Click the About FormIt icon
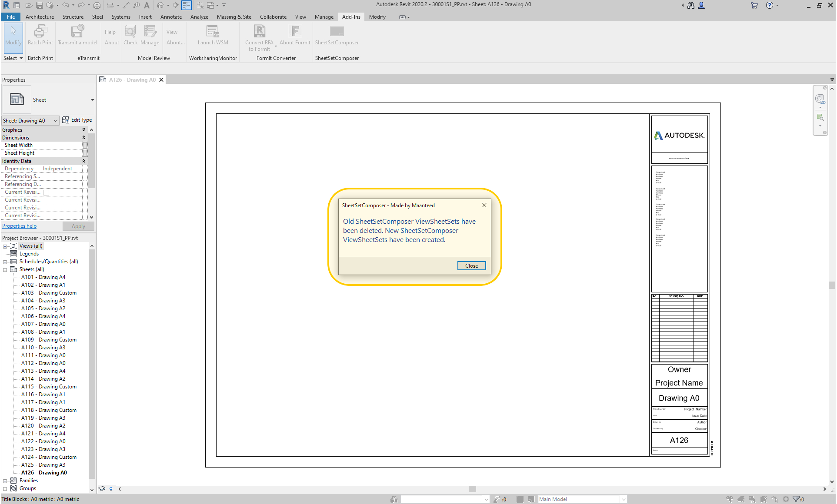Image resolution: width=837 pixels, height=504 pixels. (295, 32)
